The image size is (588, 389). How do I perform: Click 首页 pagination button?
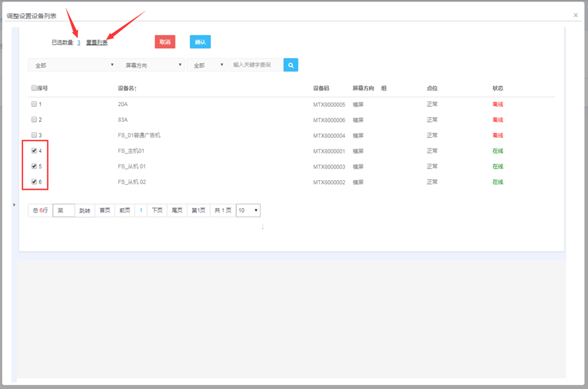point(105,211)
